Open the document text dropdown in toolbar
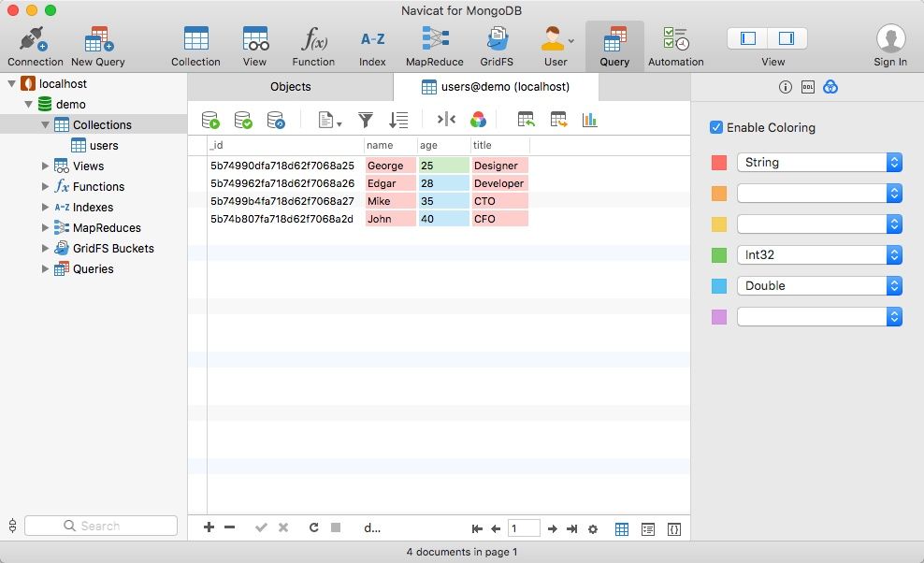 click(330, 120)
